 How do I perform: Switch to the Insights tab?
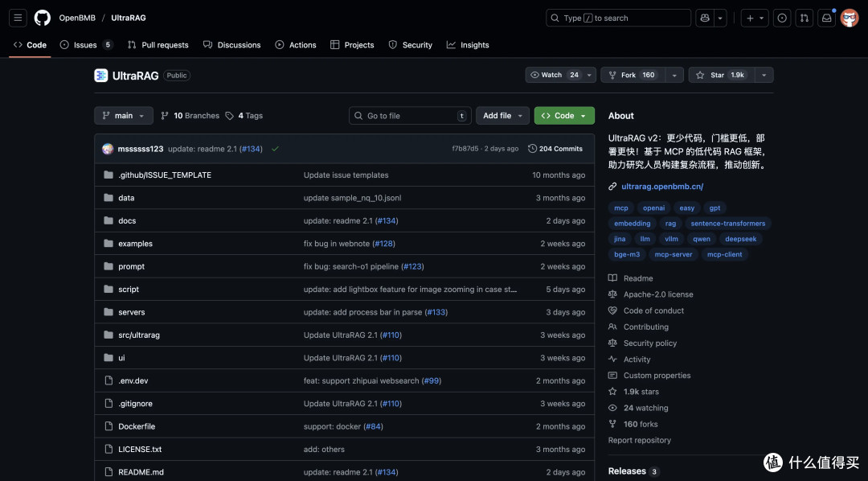click(x=468, y=45)
